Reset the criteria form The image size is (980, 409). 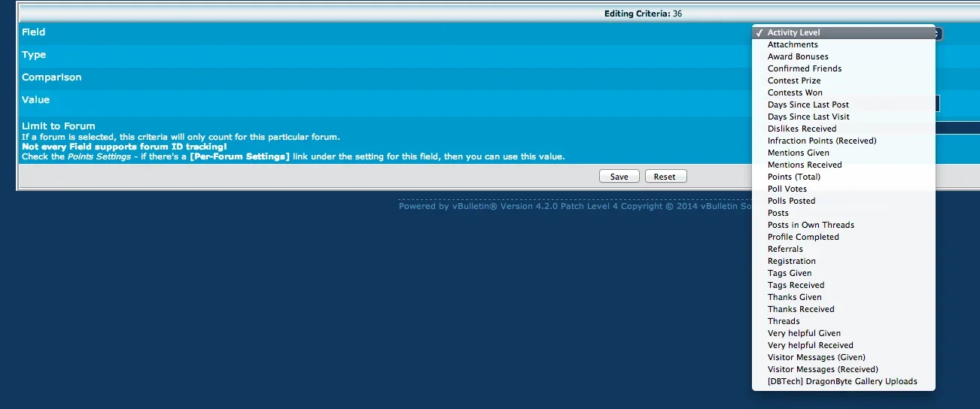point(665,177)
